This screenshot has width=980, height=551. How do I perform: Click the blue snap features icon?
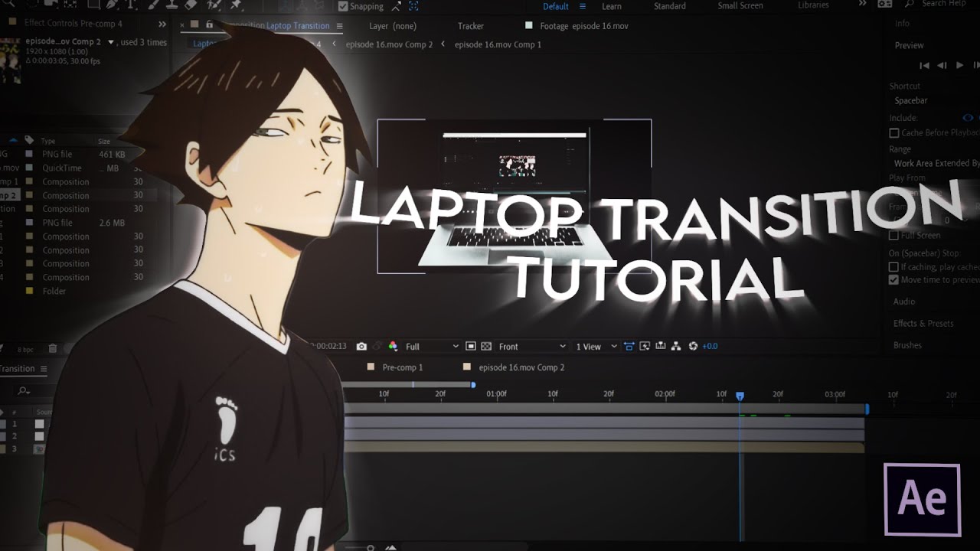point(413,6)
